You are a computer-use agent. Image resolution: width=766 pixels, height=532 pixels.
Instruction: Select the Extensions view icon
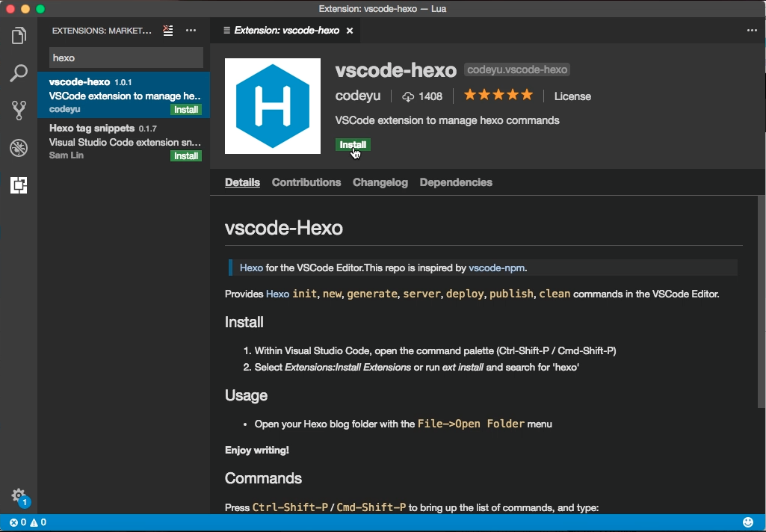point(19,185)
